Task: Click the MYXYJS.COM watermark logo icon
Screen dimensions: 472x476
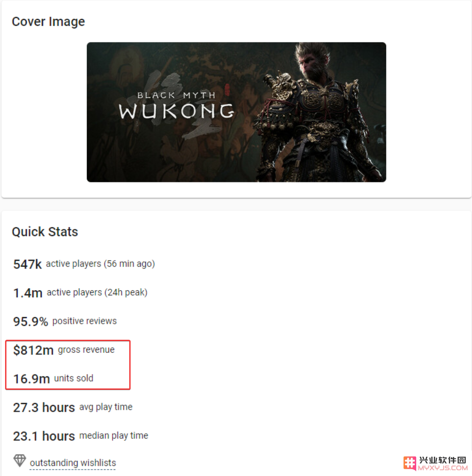Action: 410,463
